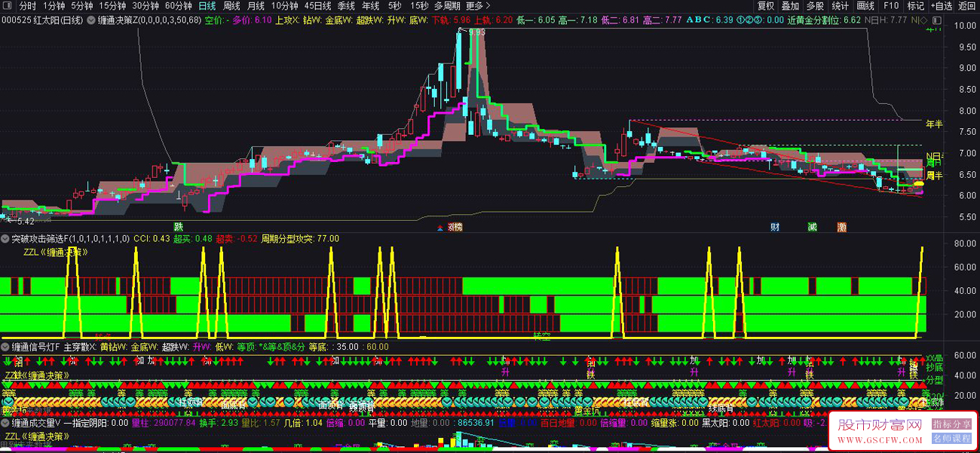Click the 5.42 low price label

(x=25, y=222)
